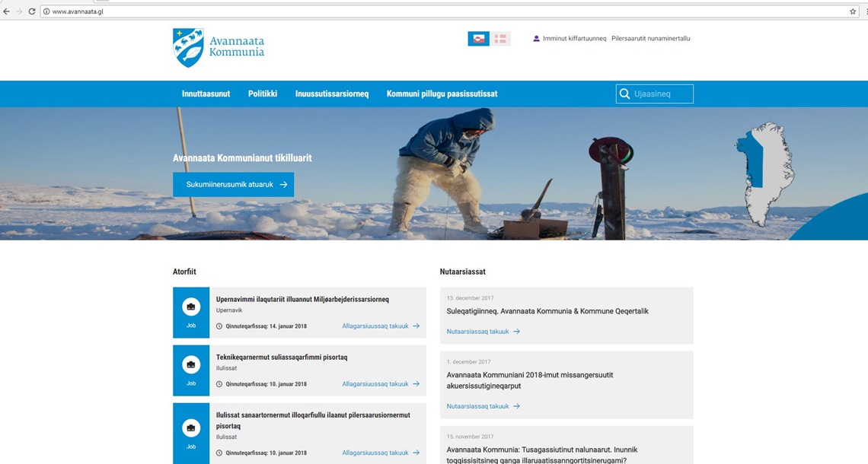
Task: Open the Innuttaasunut menu
Action: tap(206, 94)
